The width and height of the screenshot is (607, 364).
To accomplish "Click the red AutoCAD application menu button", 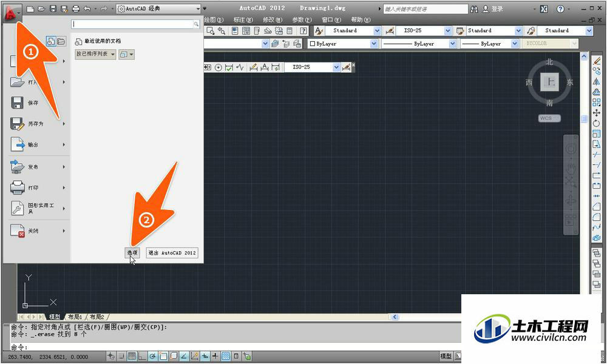I will pyautogui.click(x=12, y=12).
